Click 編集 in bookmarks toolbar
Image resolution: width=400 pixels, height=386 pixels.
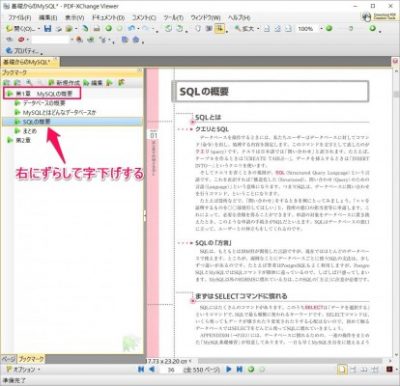(x=93, y=83)
